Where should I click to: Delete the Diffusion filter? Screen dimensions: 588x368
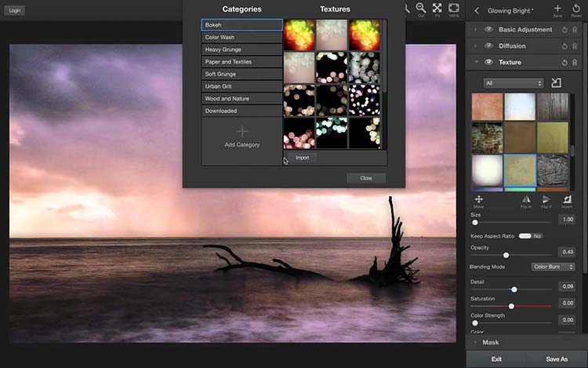point(575,46)
